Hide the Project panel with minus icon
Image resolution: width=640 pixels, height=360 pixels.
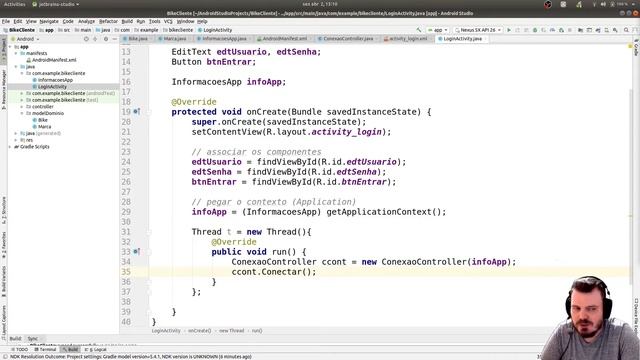click(x=114, y=39)
